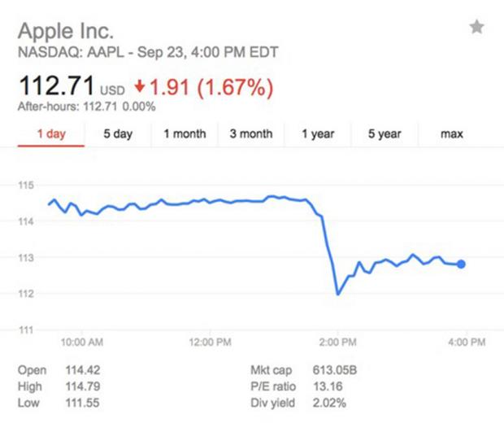This screenshot has height=432, width=504.
Task: Click the 2:00 PM label on chart axis
Action: (338, 341)
